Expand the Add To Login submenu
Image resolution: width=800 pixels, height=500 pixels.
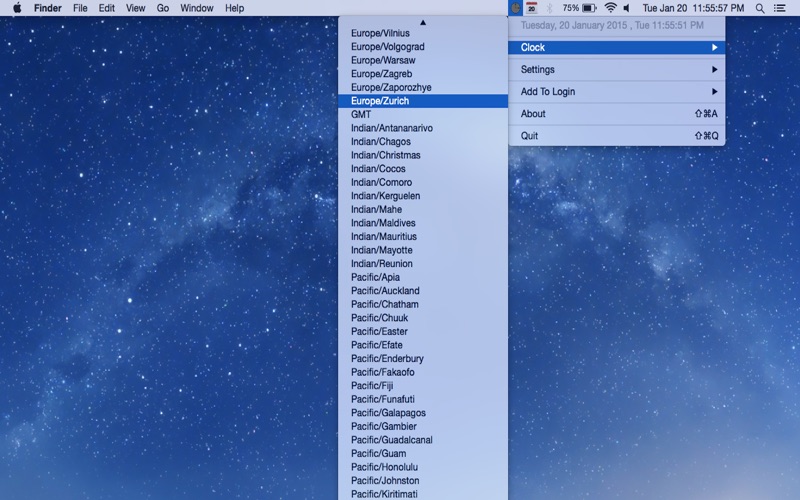click(617, 92)
